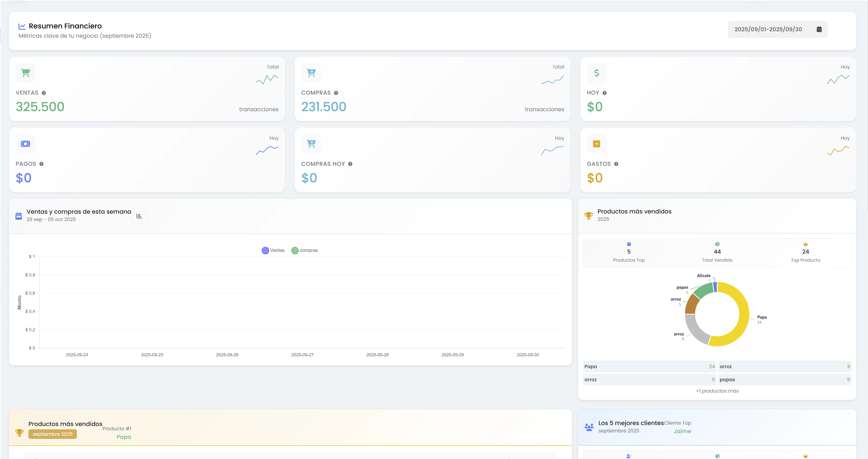Toggle the compras series in chart legend
The image size is (868, 459).
point(304,250)
